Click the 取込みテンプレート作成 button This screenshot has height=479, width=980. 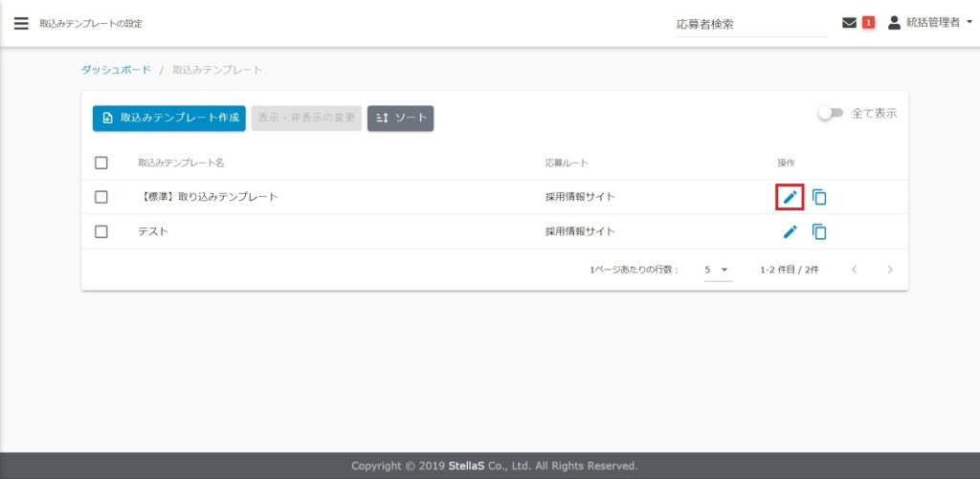point(169,118)
